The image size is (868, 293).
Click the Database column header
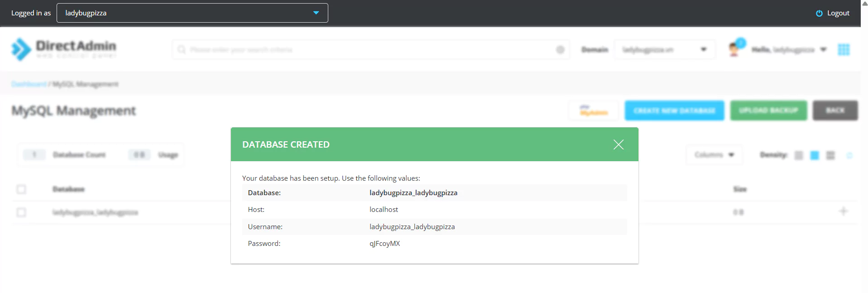click(68, 189)
